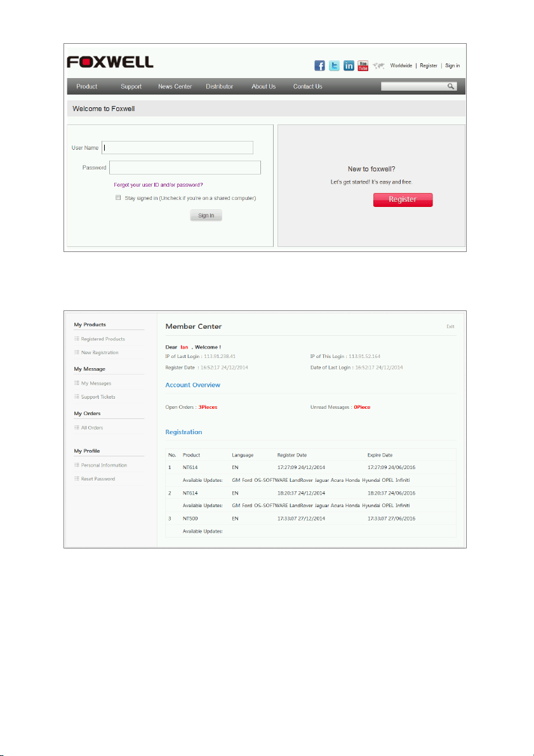Screen dimensions: 534x756
Task: Click the IP value 113.91.52.164
Action: (x=364, y=356)
